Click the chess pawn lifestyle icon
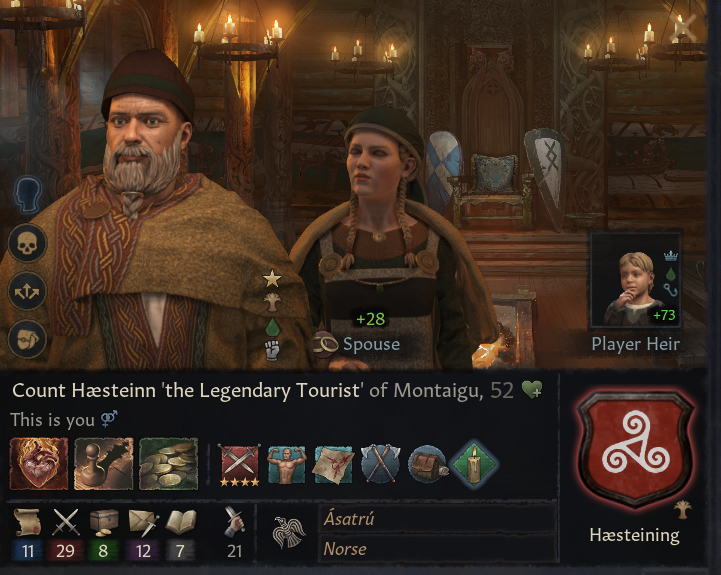The image size is (721, 575). pos(104,463)
